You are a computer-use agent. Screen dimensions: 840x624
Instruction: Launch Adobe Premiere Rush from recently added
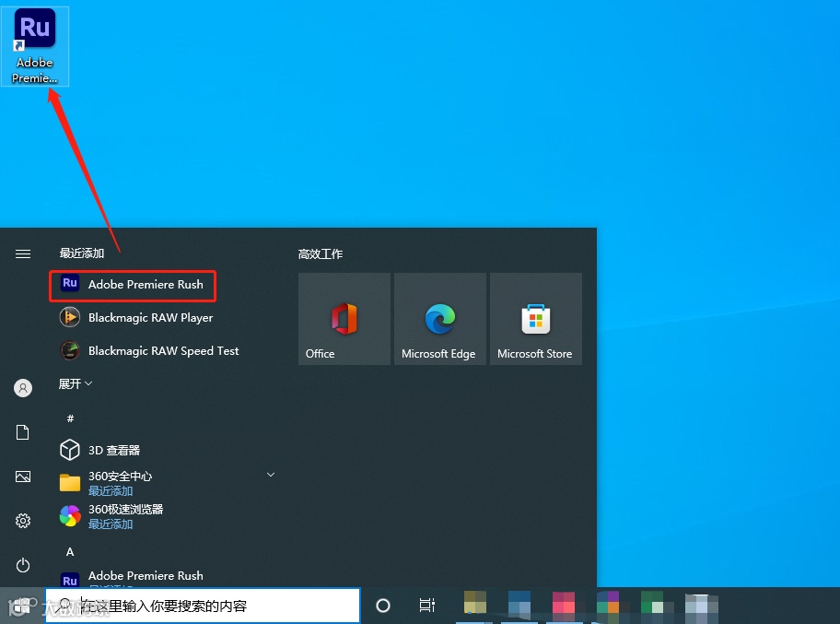click(133, 285)
